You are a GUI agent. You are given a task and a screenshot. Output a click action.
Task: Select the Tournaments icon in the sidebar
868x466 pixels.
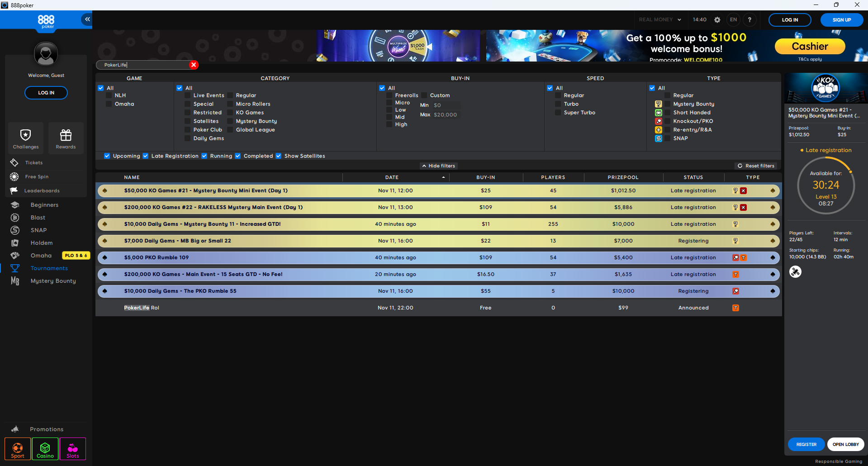(x=15, y=268)
